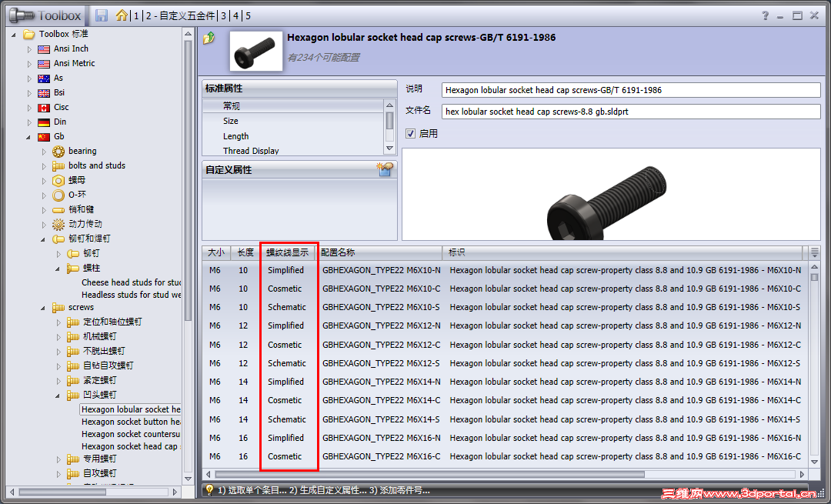831x504 pixels.
Task: Collapse the screws tree node
Action: (43, 308)
